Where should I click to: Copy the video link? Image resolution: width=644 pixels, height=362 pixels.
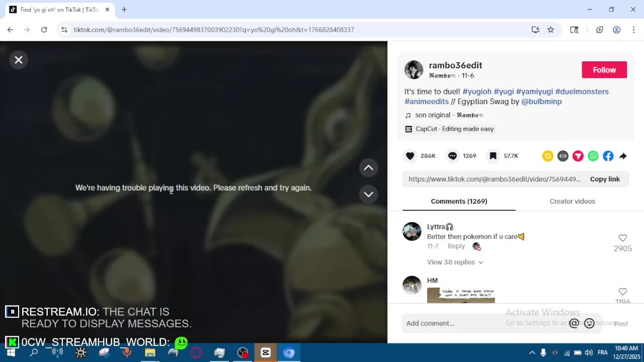click(605, 179)
